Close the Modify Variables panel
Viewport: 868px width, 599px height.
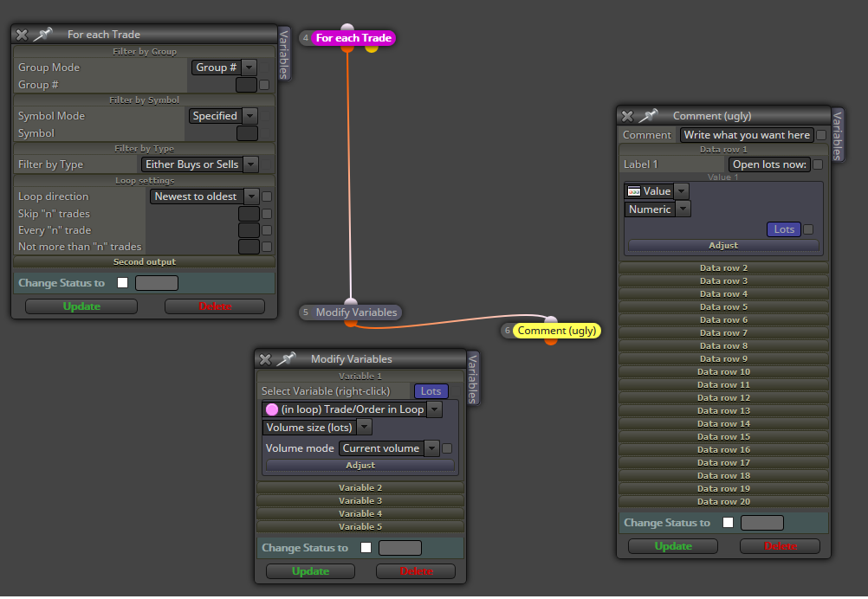coord(265,359)
